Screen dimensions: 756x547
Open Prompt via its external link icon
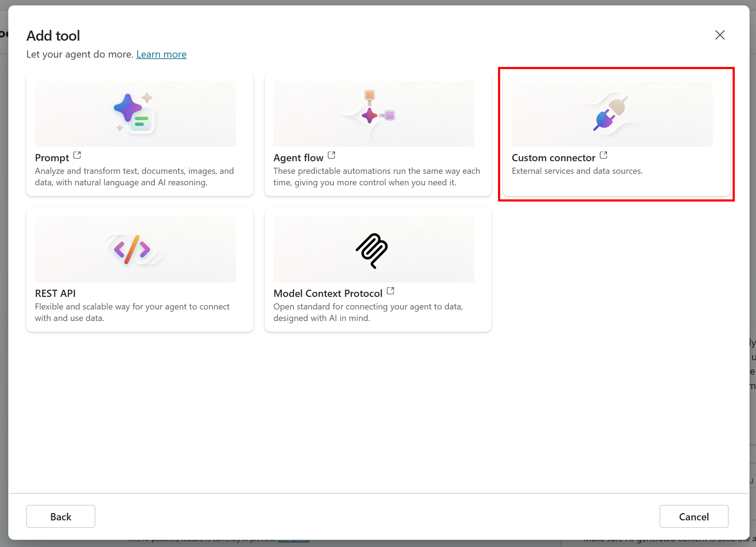pyautogui.click(x=77, y=155)
